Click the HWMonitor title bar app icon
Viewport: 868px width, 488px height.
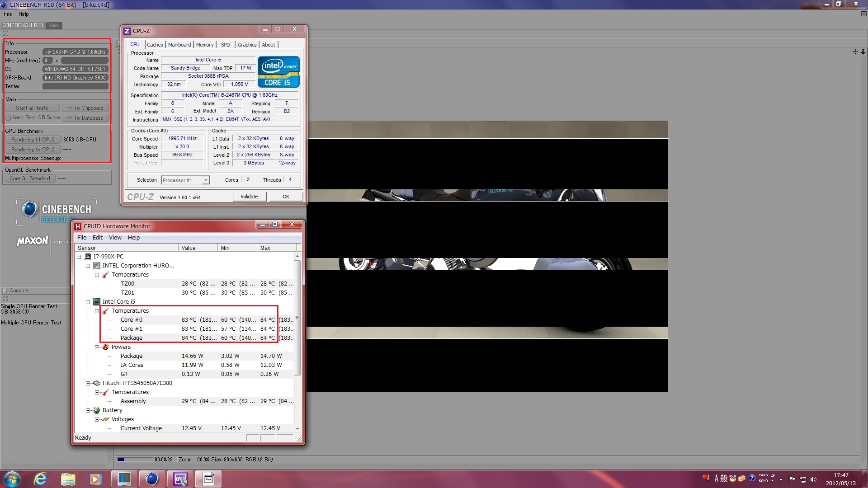[78, 226]
